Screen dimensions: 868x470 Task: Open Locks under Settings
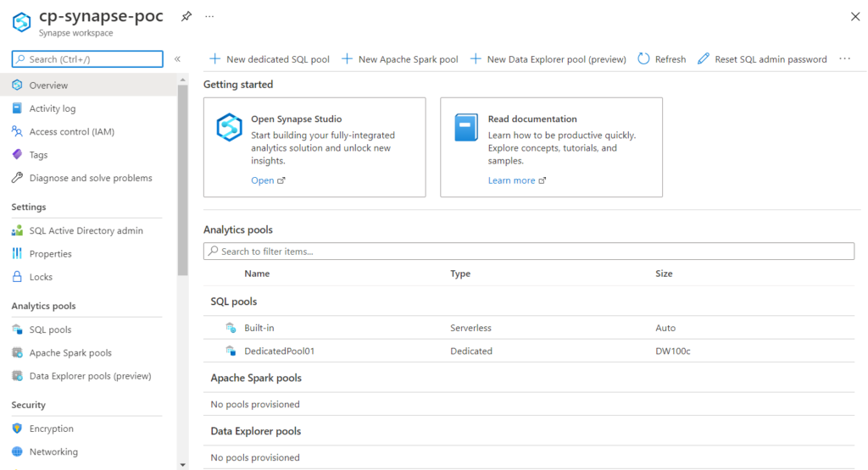[41, 277]
